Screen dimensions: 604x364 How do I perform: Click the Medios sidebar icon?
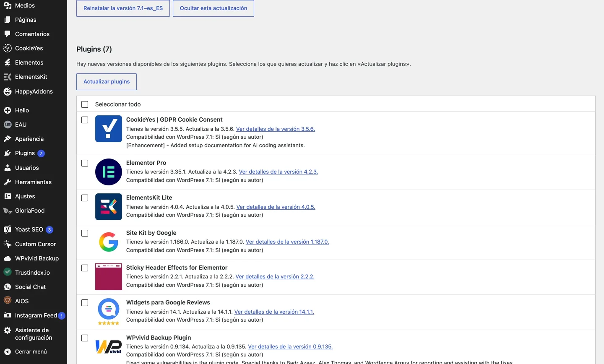pos(8,5)
